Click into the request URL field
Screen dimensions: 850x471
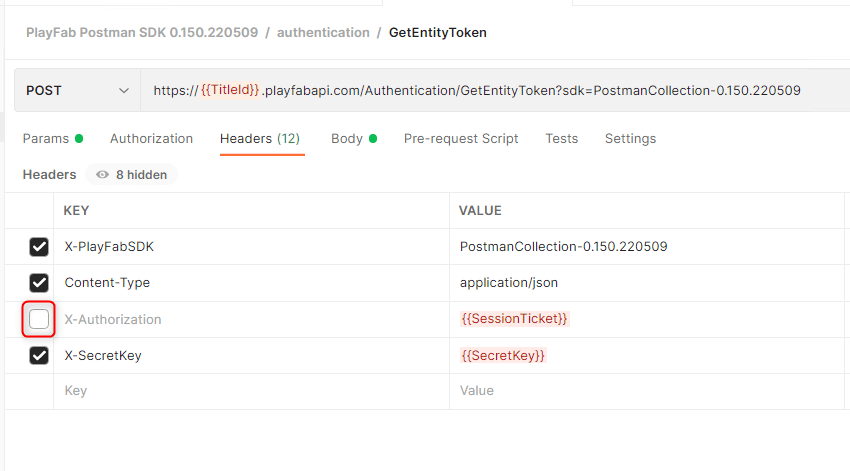pos(495,91)
